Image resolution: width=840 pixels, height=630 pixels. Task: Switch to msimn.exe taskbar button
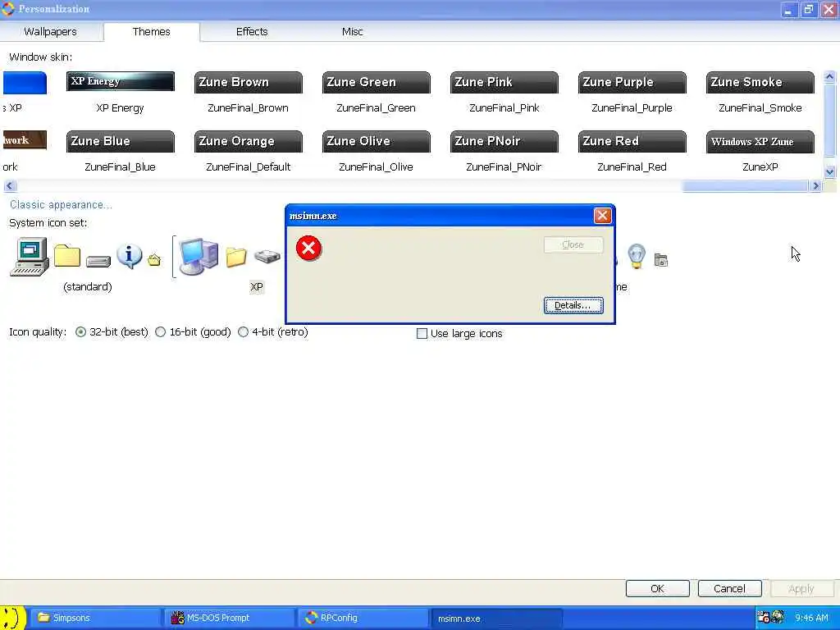[496, 619]
